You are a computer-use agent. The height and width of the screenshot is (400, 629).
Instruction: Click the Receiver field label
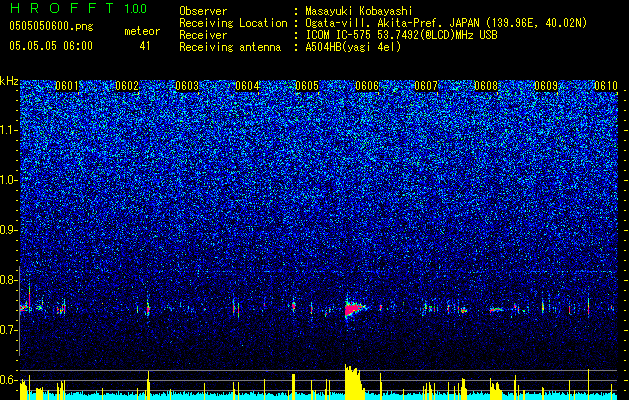point(203,35)
